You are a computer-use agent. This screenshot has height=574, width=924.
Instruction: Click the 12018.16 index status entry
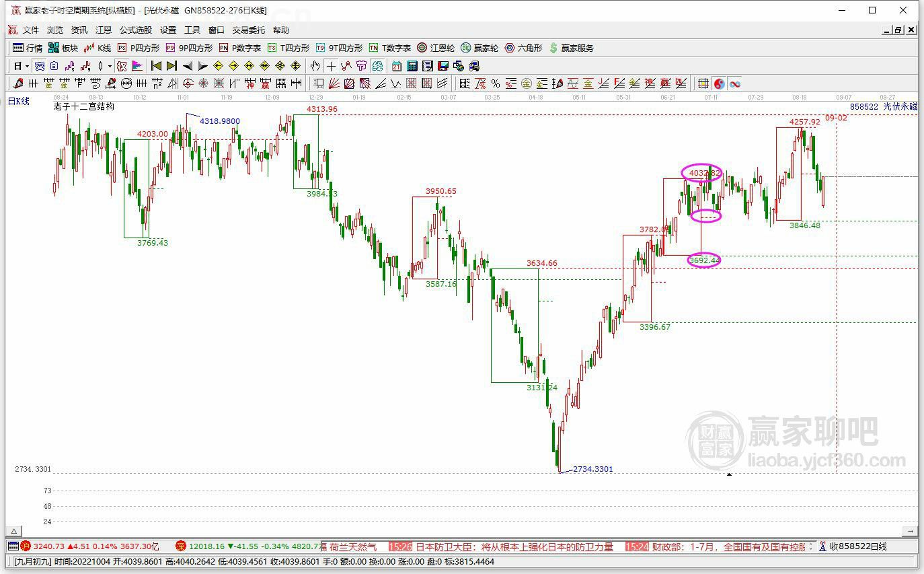pos(249,546)
